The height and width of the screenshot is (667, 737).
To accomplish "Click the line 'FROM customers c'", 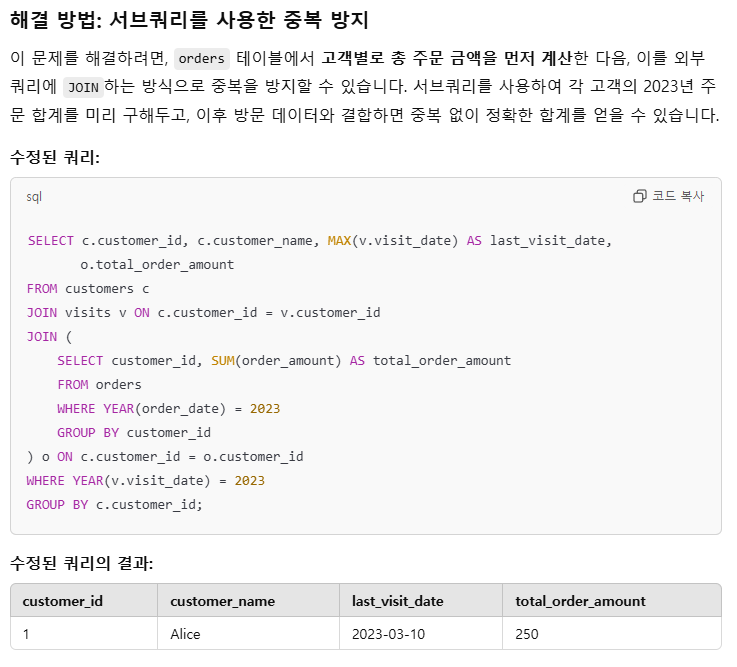I will [88, 289].
